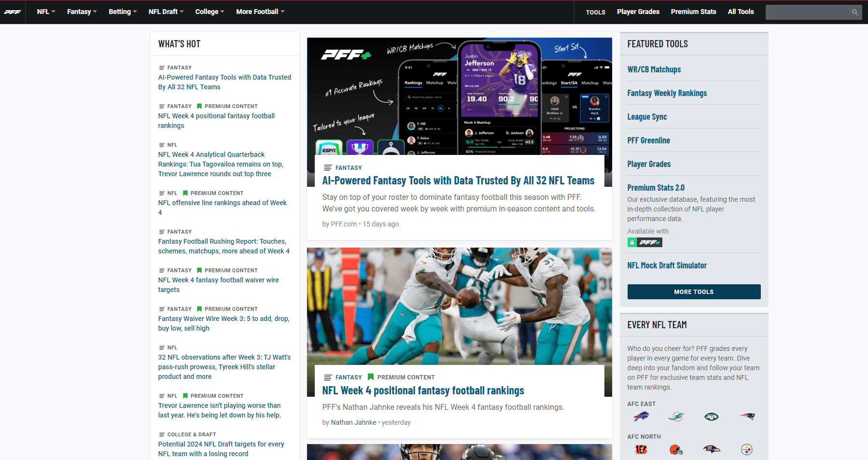868x460 pixels.
Task: Go to Player Grades in the top bar
Action: click(x=638, y=12)
